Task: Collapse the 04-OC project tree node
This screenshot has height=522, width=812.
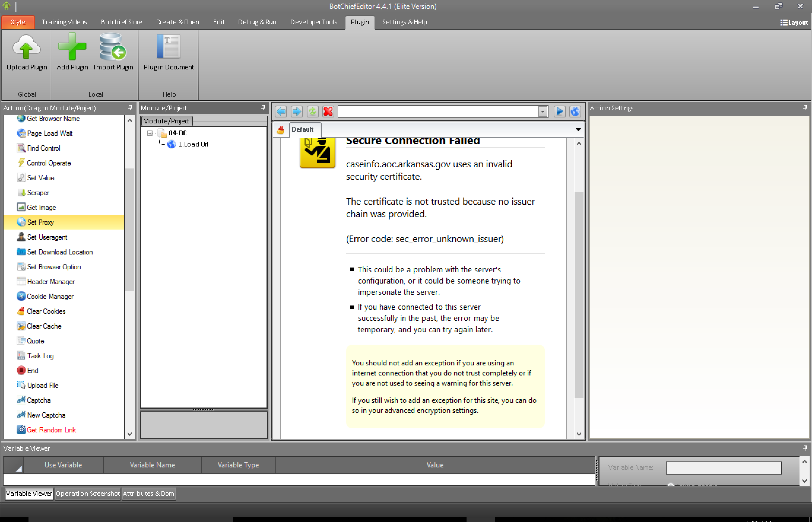Action: (x=150, y=133)
